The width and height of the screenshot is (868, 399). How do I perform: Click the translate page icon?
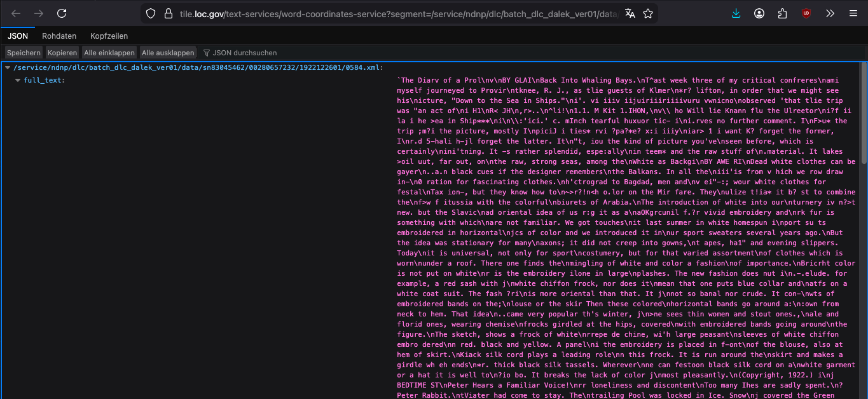[x=630, y=13]
